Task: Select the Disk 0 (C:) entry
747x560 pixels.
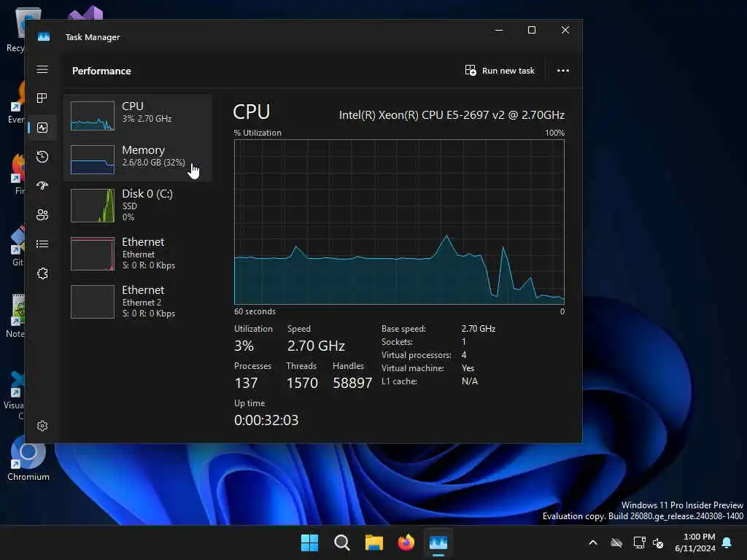Action: click(138, 205)
